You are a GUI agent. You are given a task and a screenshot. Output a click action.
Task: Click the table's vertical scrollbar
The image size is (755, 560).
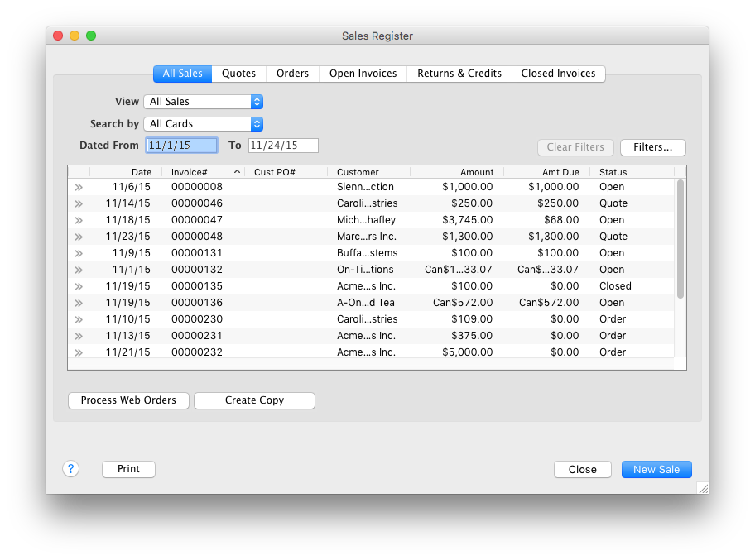coord(680,239)
